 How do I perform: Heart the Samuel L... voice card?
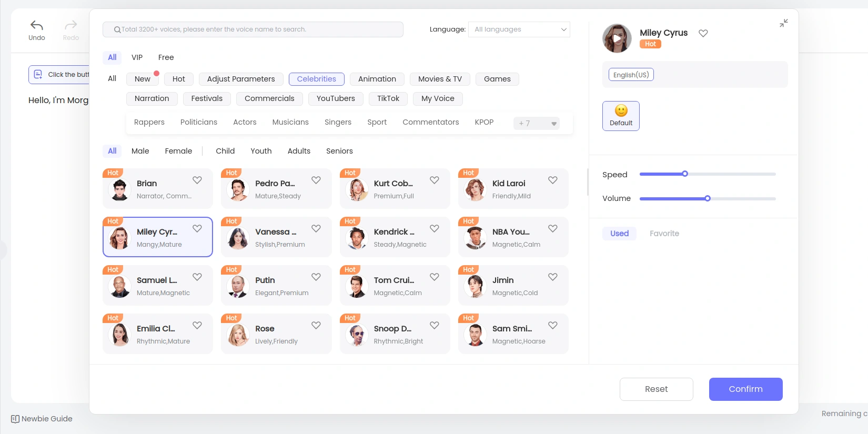197,277
